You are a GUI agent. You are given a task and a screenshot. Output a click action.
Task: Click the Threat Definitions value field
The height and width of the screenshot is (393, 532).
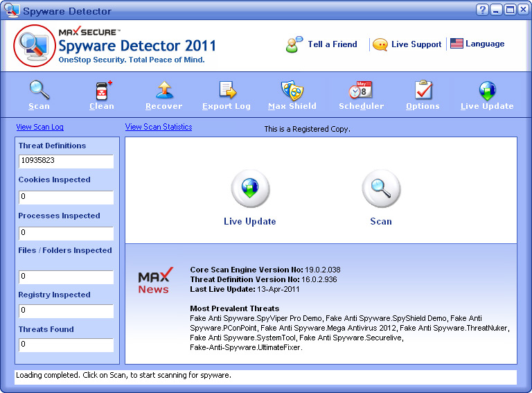[66, 161]
